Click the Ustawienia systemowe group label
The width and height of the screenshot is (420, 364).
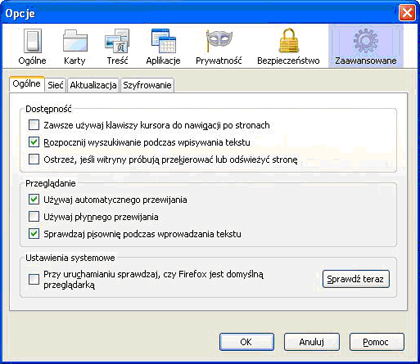click(70, 258)
